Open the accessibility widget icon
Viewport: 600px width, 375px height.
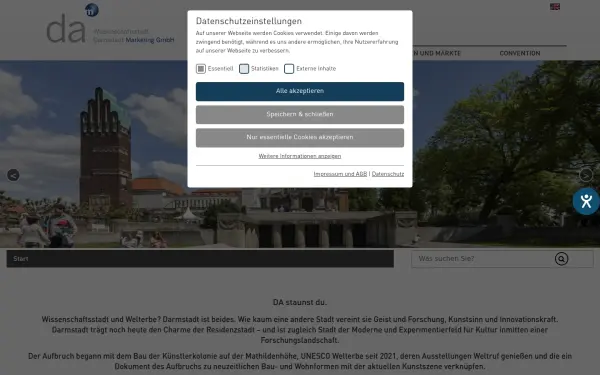(x=586, y=201)
